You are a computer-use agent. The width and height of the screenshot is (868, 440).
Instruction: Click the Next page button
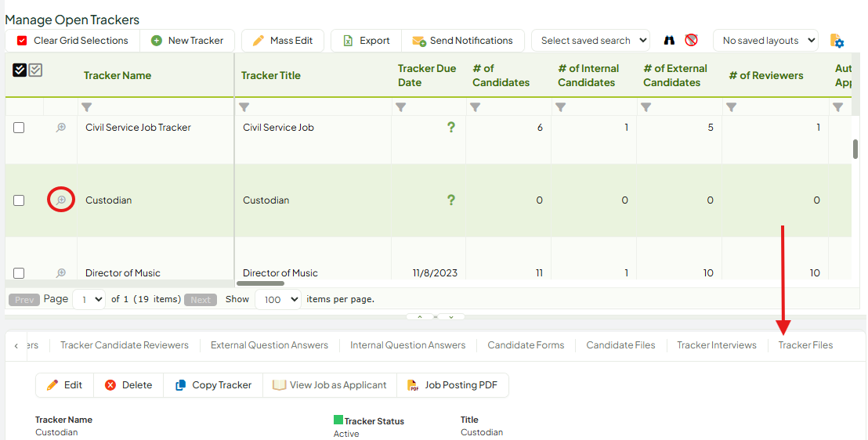(x=201, y=299)
